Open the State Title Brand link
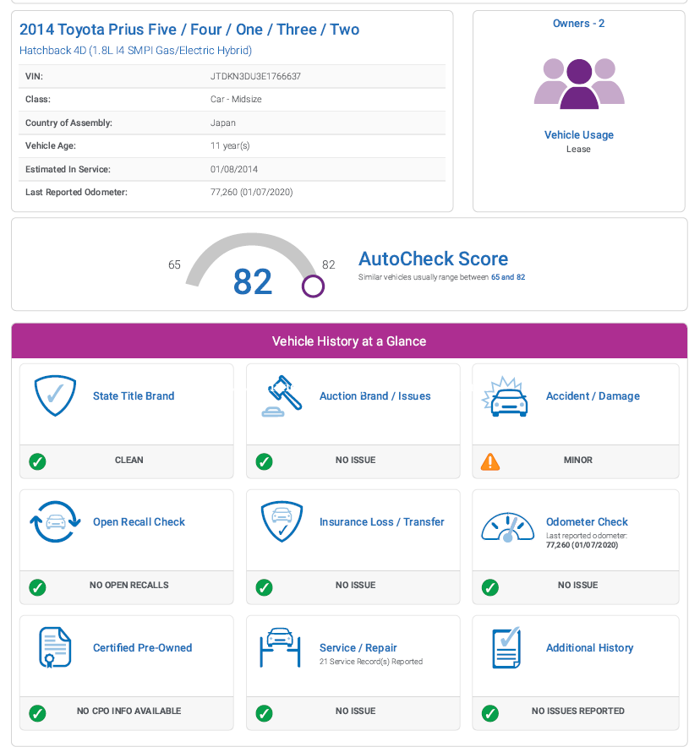The image size is (700, 747). pyautogui.click(x=134, y=395)
